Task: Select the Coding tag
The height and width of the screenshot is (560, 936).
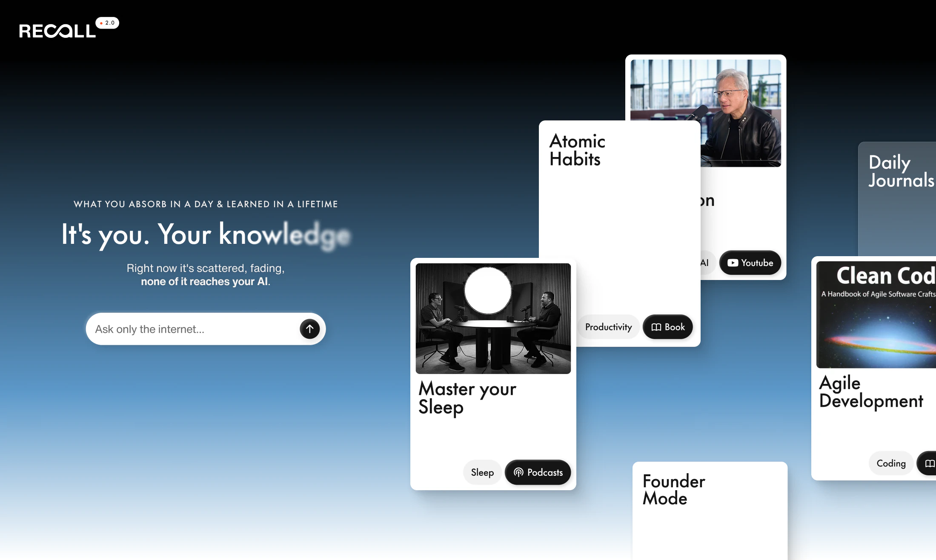Action: pos(891,463)
